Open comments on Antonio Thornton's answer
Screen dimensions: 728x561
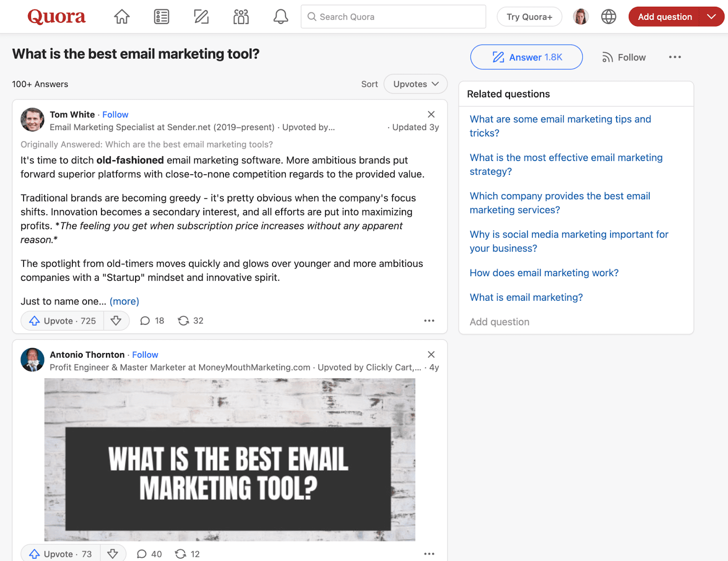click(149, 554)
